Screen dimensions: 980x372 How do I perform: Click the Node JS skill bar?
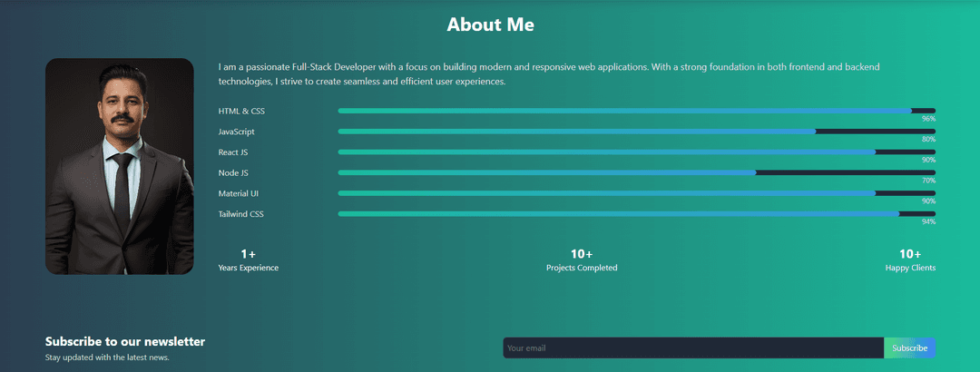pyautogui.click(x=635, y=172)
